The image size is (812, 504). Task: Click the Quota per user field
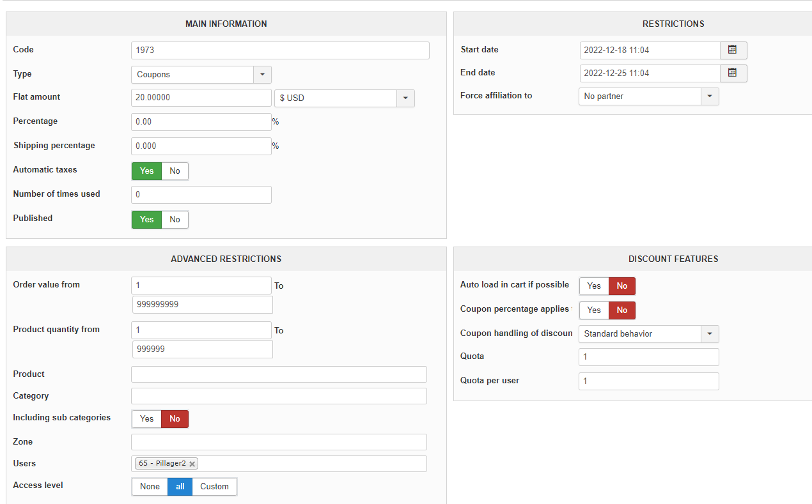(649, 381)
